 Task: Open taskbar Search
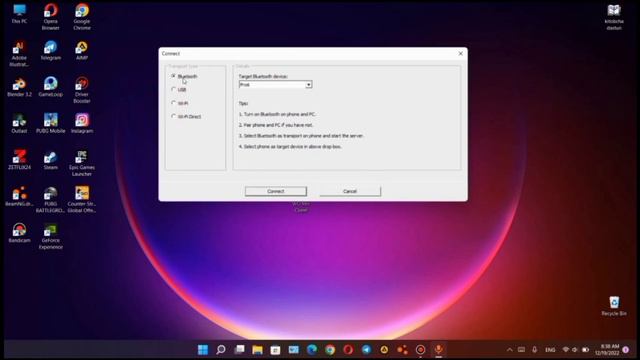[x=221, y=350]
